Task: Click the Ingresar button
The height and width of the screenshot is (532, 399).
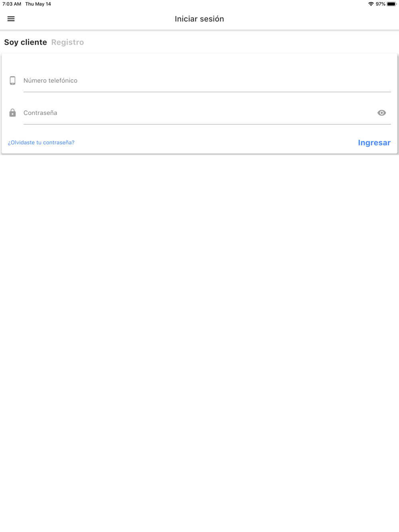Action: pos(374,143)
